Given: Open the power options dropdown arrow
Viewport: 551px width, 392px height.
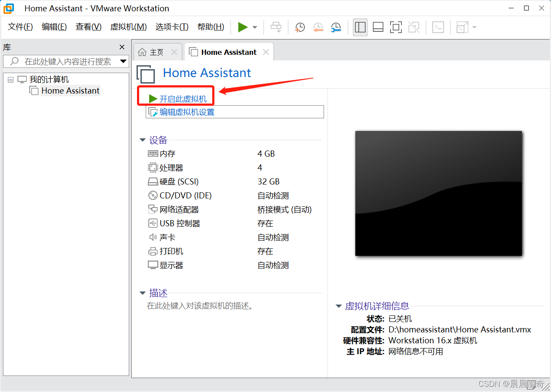Looking at the screenshot, I should [x=255, y=27].
